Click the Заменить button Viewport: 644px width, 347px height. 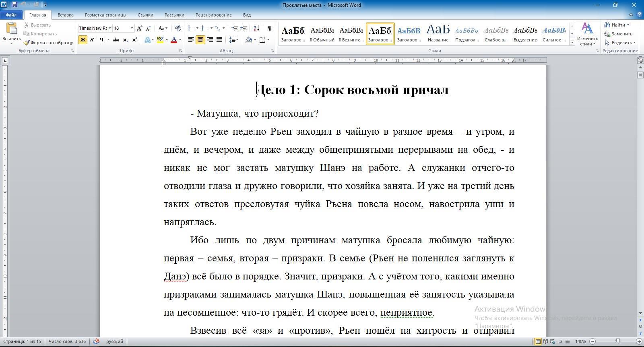pos(619,34)
